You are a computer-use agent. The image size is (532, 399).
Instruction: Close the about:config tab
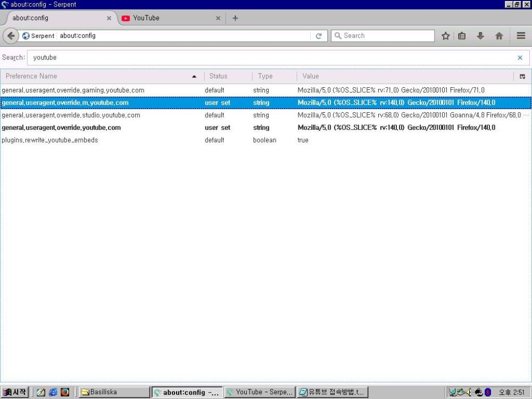pos(109,18)
